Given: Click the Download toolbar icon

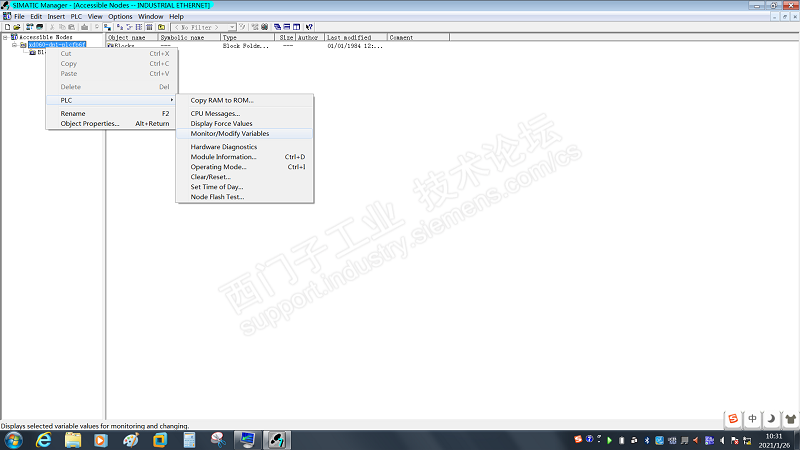Looking at the screenshot, I should tap(85, 27).
